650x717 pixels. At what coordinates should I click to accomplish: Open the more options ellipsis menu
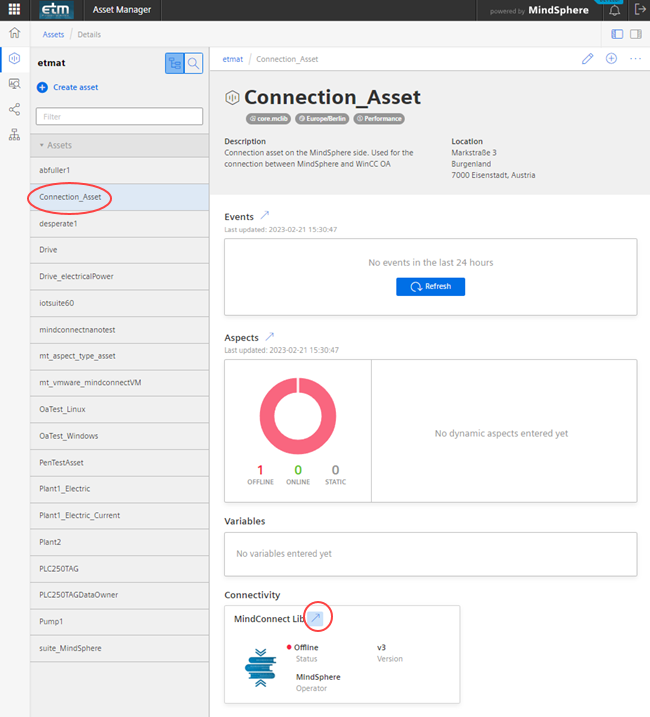pyautogui.click(x=635, y=59)
